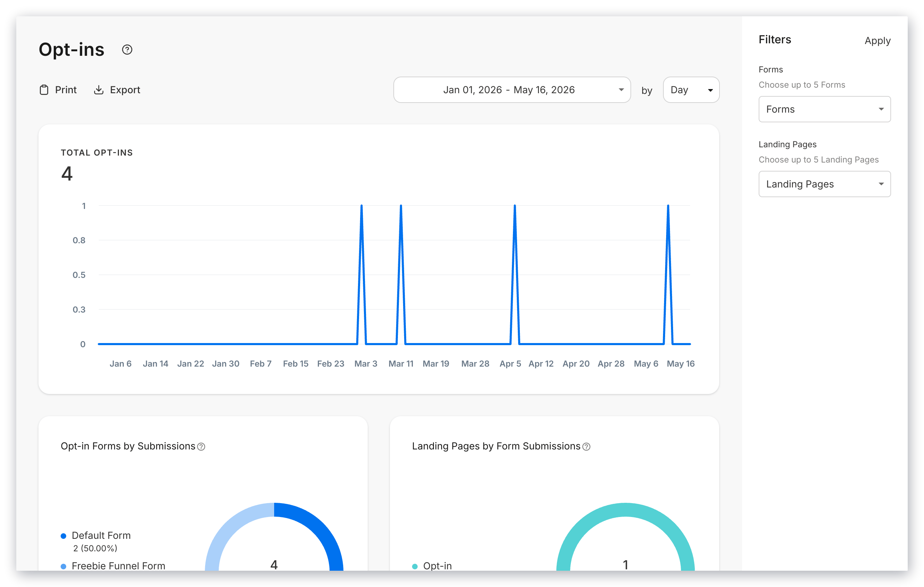
Task: Click the May 16 axis label
Action: (680, 364)
